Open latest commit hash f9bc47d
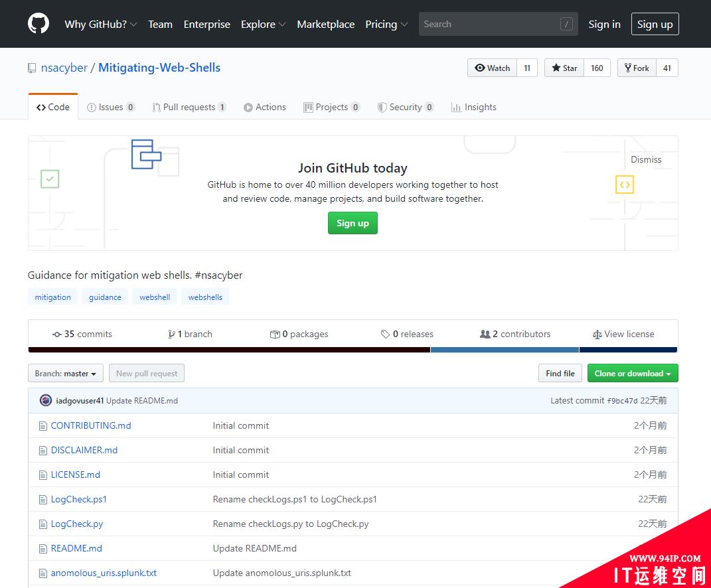This screenshot has width=711, height=588. [x=622, y=401]
